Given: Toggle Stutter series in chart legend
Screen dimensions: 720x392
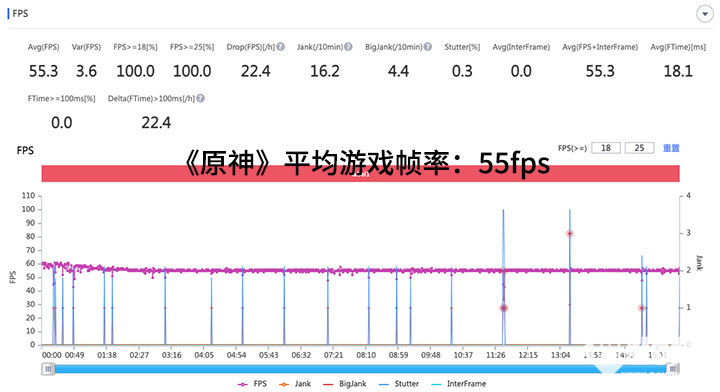Looking at the screenshot, I should coord(399,384).
